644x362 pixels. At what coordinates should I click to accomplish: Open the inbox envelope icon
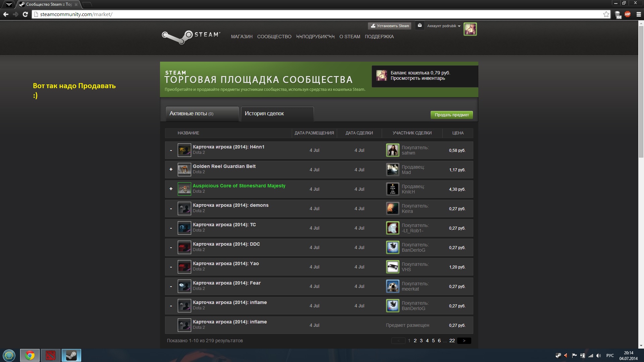point(419,25)
